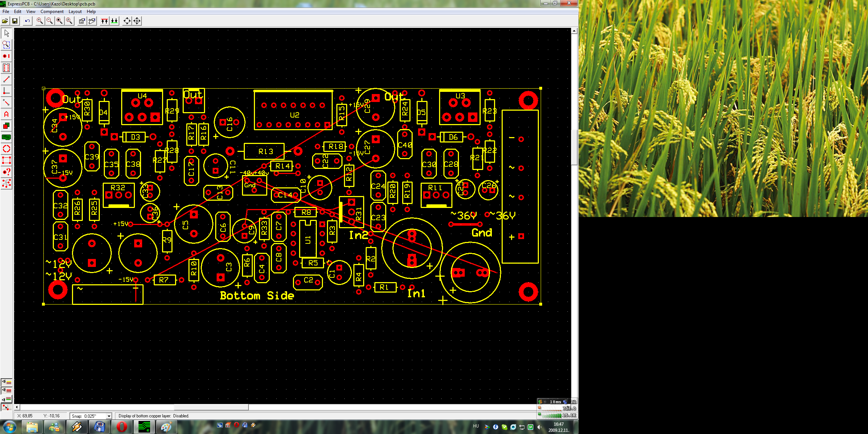Click the horizontal scrollbar left arrow
The image size is (868, 434).
pyautogui.click(x=17, y=407)
